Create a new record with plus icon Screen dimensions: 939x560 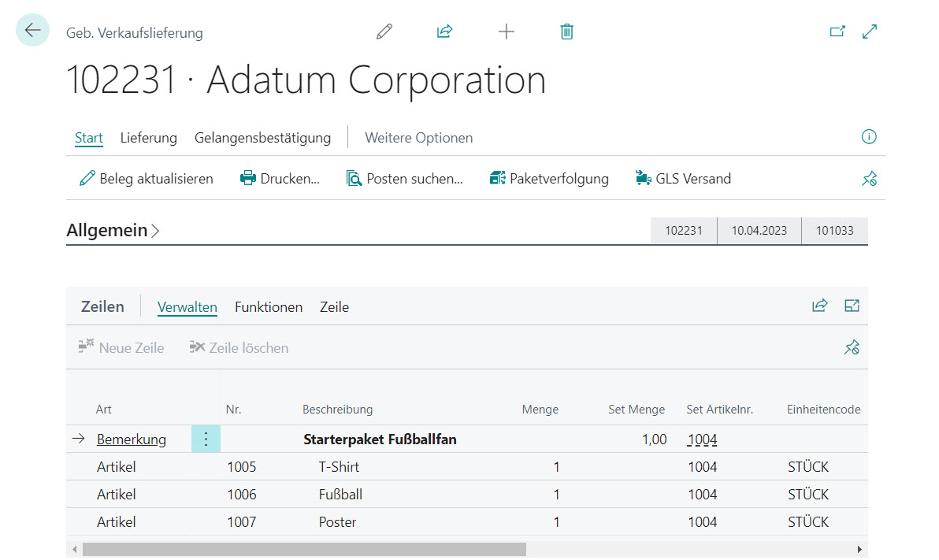[x=506, y=32]
